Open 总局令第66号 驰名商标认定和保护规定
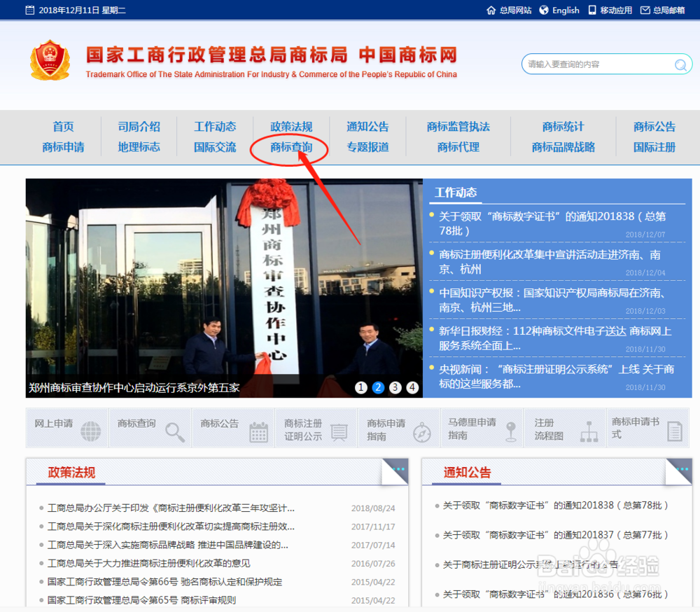This screenshot has width=700, height=612. click(164, 582)
